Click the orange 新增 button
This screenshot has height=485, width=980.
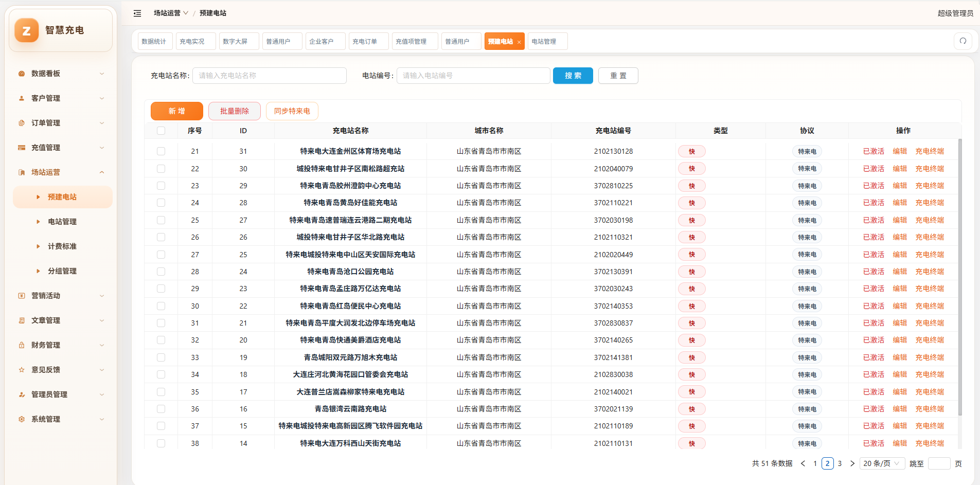(x=177, y=111)
